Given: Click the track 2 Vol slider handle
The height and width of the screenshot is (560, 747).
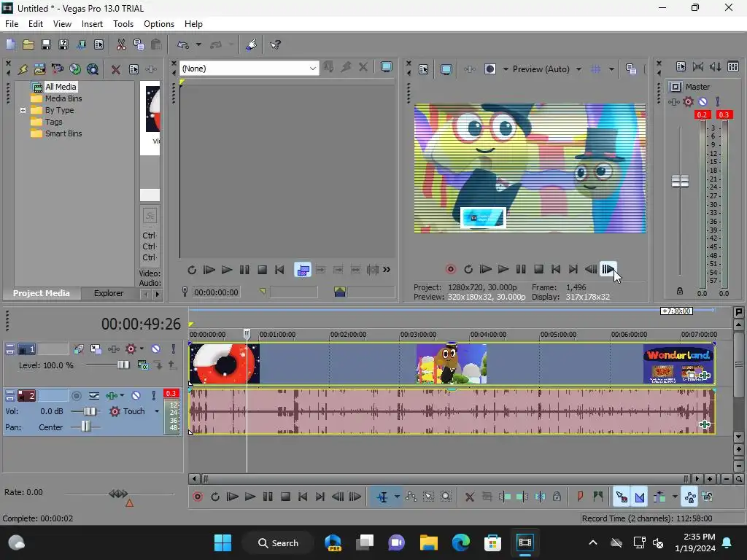Looking at the screenshot, I should tap(89, 411).
